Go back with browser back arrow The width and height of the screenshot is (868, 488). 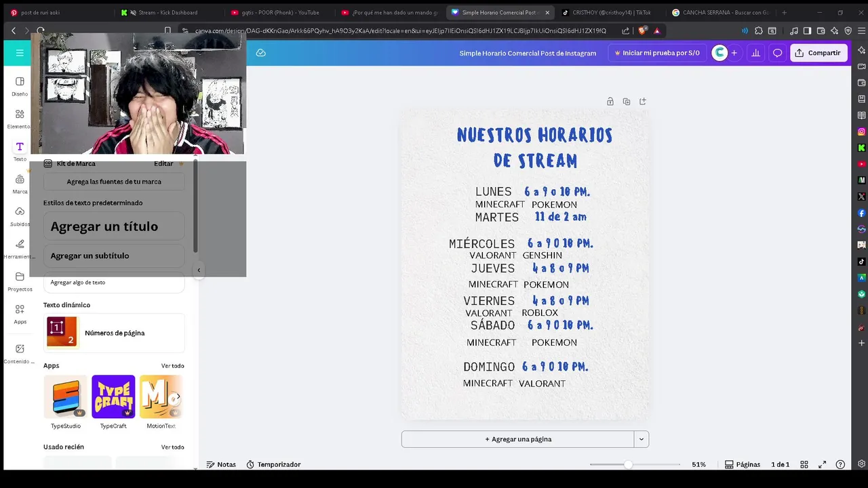click(x=14, y=30)
